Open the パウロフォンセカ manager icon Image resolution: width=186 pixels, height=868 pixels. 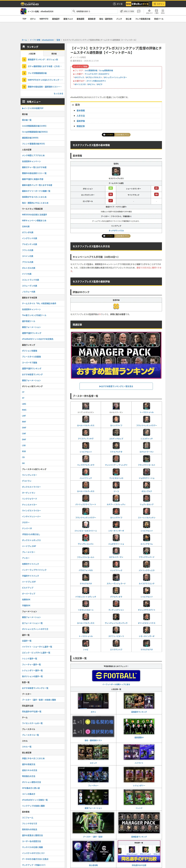pos(86,564)
